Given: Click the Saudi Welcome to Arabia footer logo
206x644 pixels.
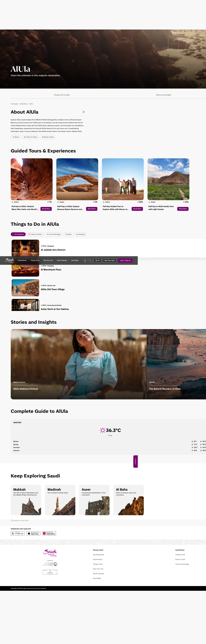Looking at the screenshot, I should pyautogui.click(x=50, y=553).
